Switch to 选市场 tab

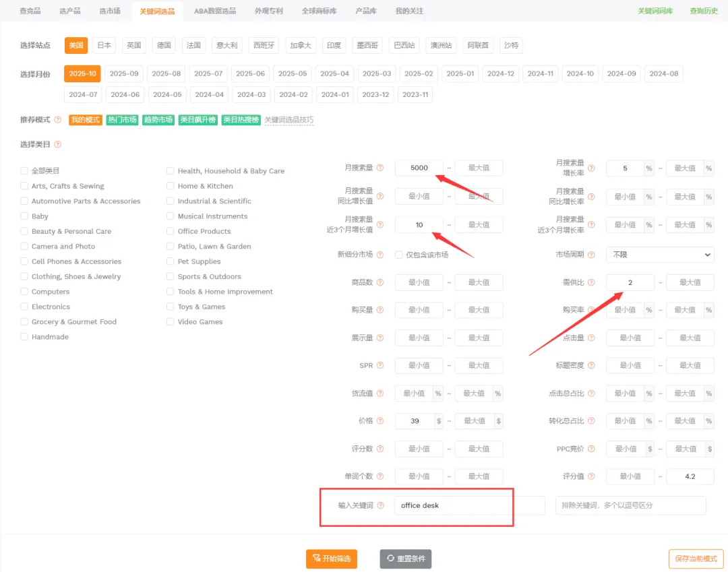[110, 11]
